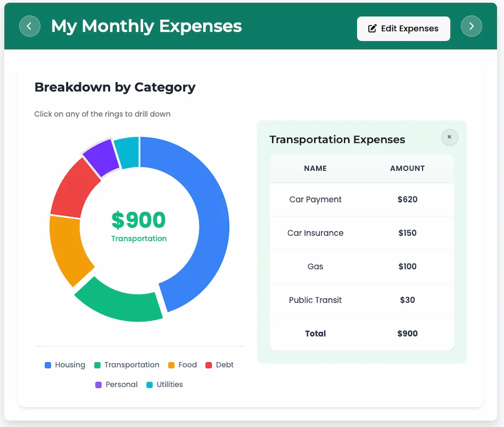Switch to the Transportation Expenses panel title
Screen dimensions: 504x427
click(337, 139)
